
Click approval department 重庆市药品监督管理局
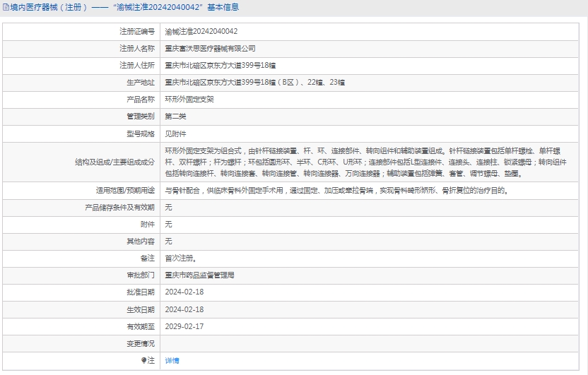pyautogui.click(x=199, y=275)
